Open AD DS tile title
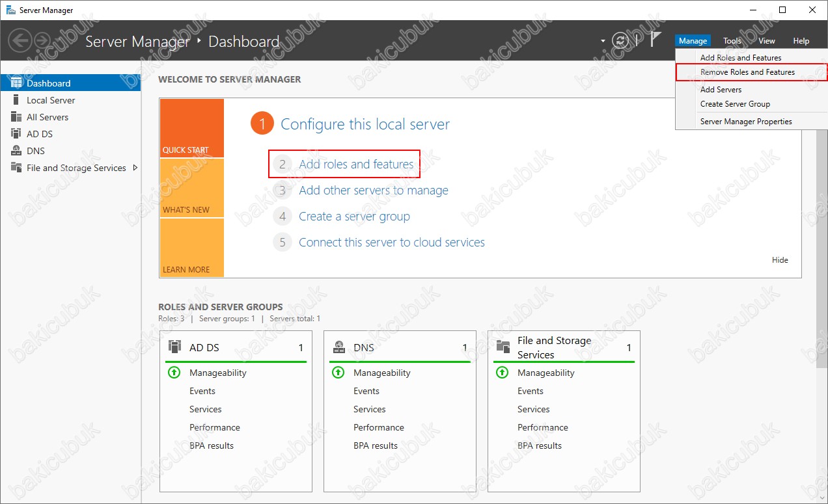Screen dimensions: 828x504 coord(204,348)
